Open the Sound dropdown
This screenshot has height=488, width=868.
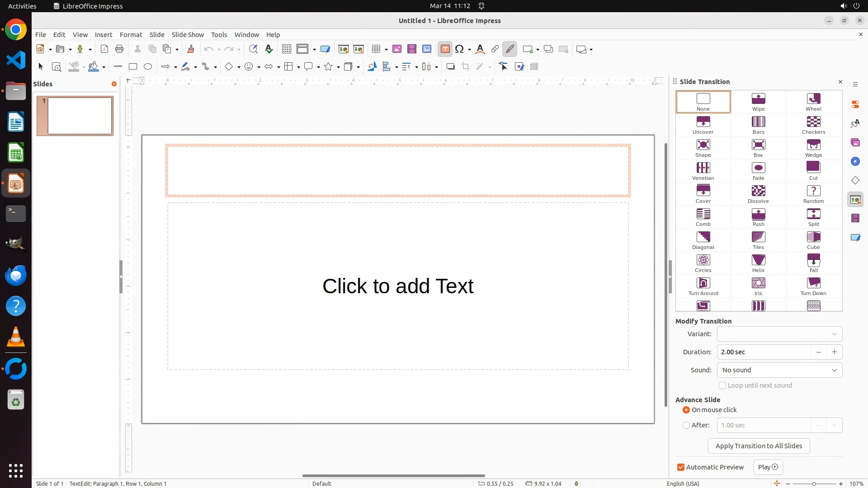tap(779, 370)
